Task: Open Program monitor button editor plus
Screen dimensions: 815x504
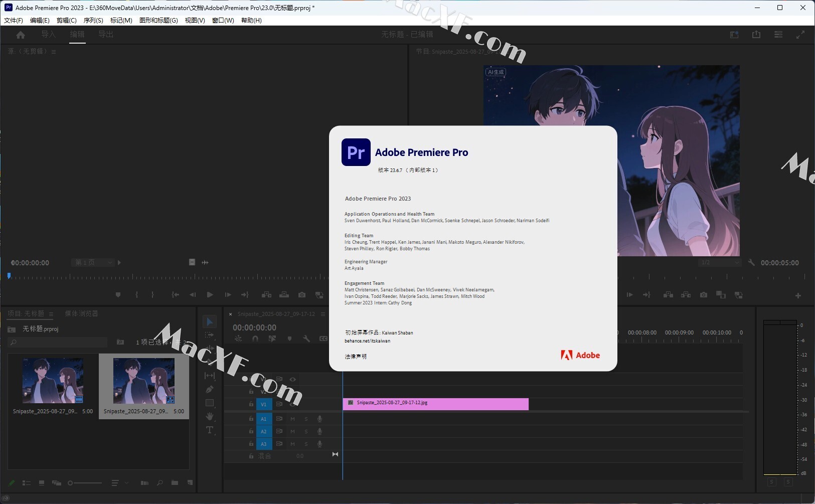Action: [x=798, y=295]
